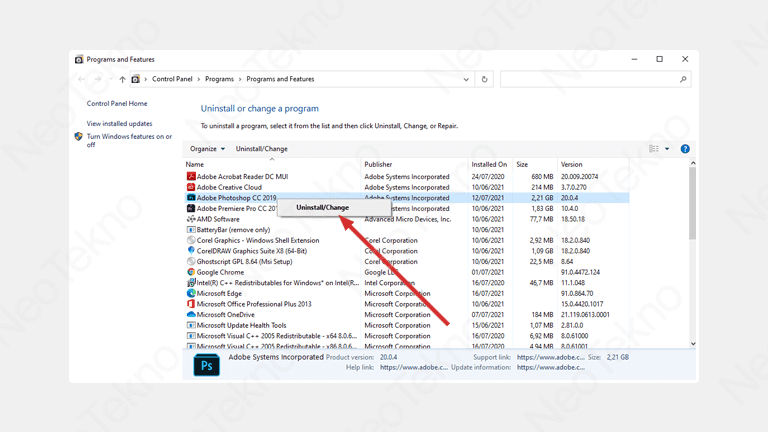Open the Organize dropdown menu

208,149
